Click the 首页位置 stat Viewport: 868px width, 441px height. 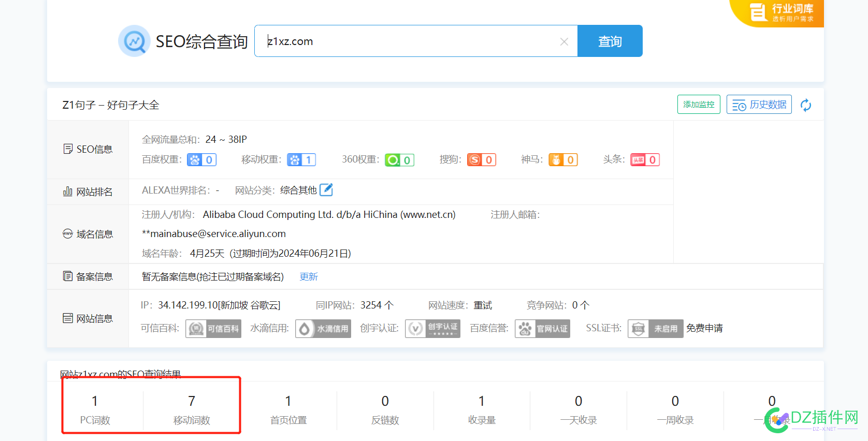click(x=288, y=409)
